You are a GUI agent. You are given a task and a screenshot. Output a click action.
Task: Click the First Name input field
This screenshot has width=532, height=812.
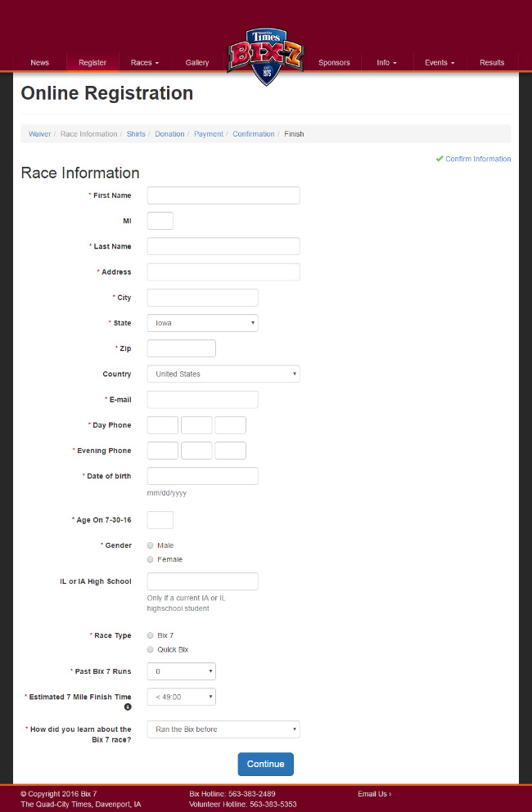[223, 195]
